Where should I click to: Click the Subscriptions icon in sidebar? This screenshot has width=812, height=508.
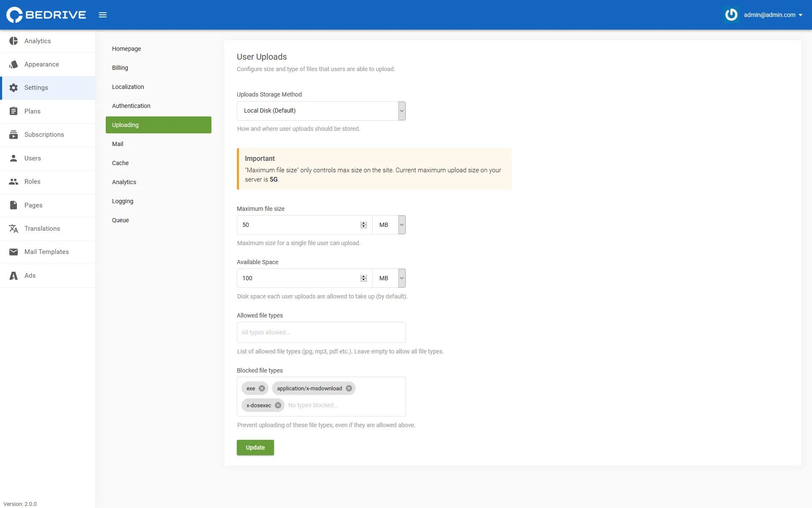pos(14,135)
